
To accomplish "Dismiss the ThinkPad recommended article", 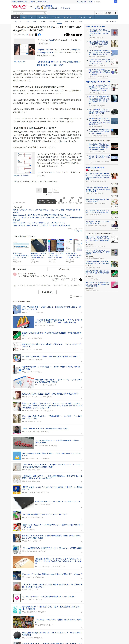I will pos(81,508).
